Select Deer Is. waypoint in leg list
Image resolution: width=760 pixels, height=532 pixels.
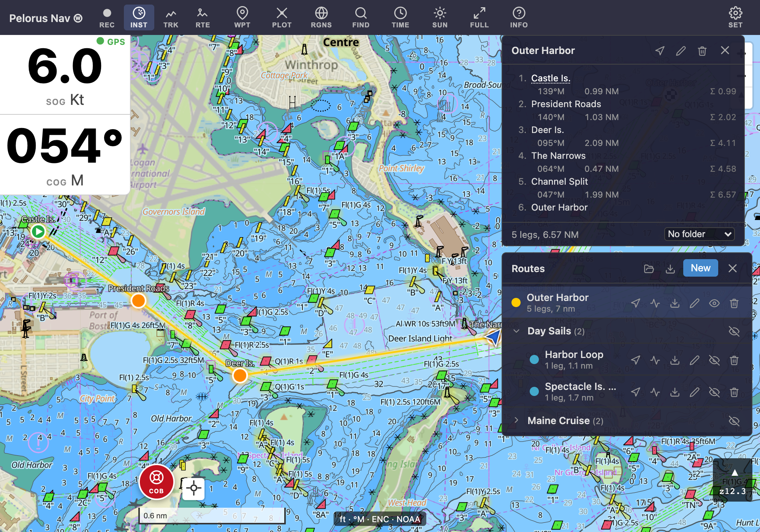pos(548,130)
